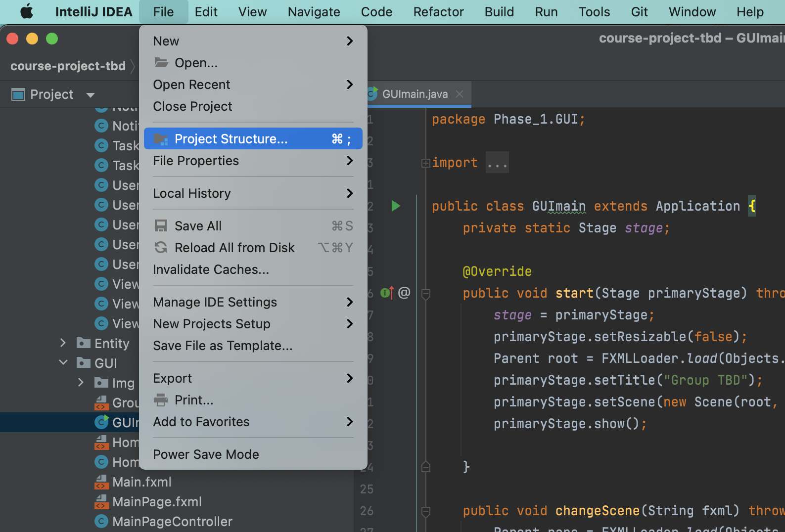Click the Entity folder icon
785x532 pixels.
84,343
